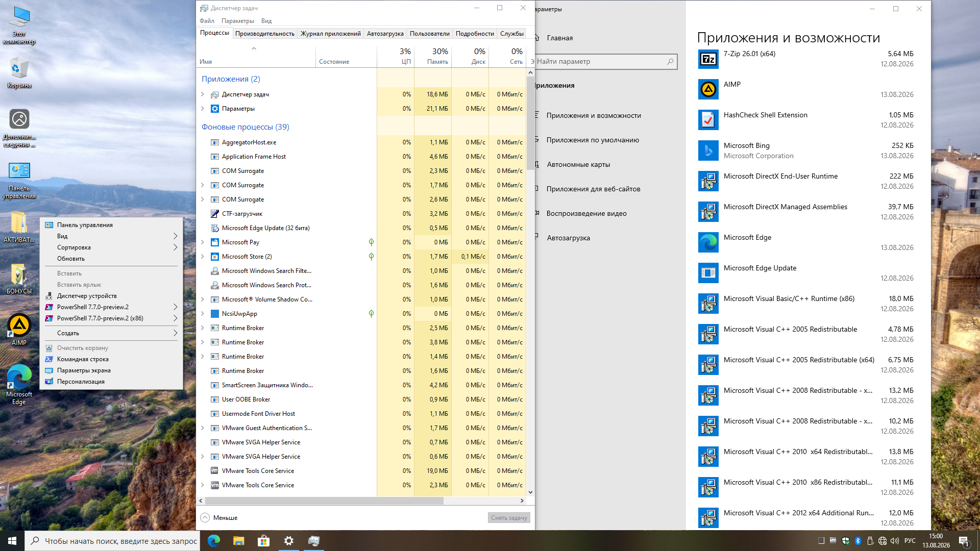Switch to the Производительность tab
The width and height of the screenshot is (980, 551).
265,34
